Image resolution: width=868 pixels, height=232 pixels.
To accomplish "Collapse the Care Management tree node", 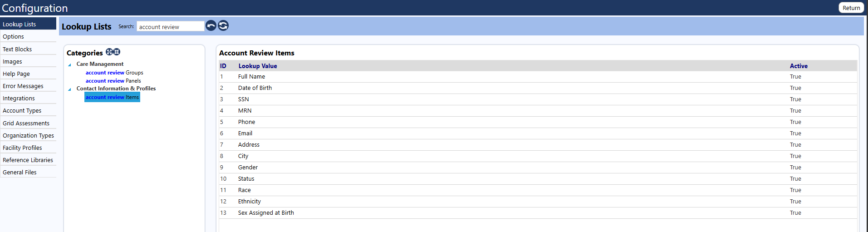I will 69,65.
